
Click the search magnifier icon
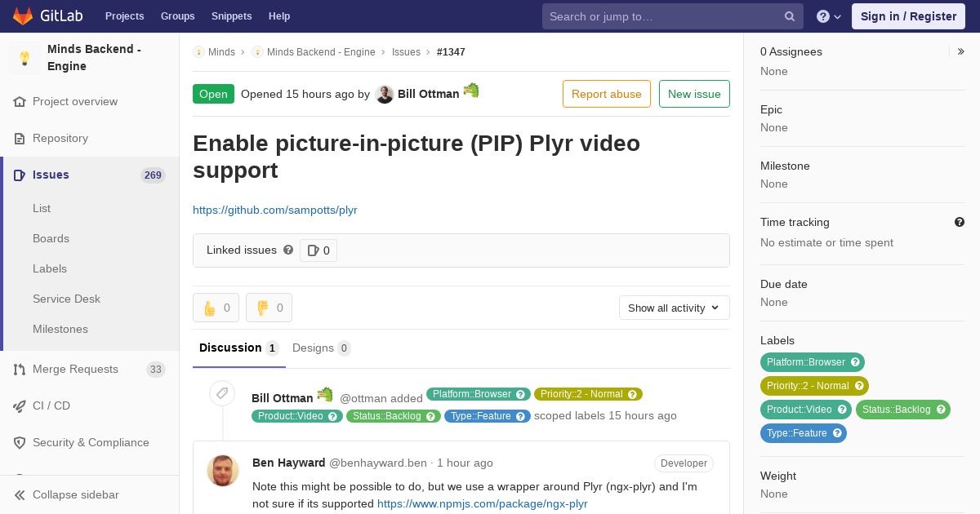coord(790,16)
